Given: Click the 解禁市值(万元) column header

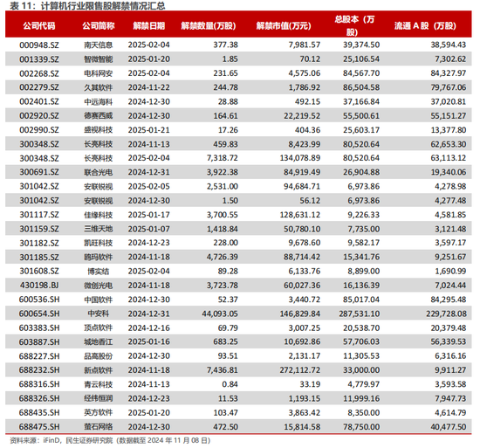Looking at the screenshot, I should coord(284,26).
